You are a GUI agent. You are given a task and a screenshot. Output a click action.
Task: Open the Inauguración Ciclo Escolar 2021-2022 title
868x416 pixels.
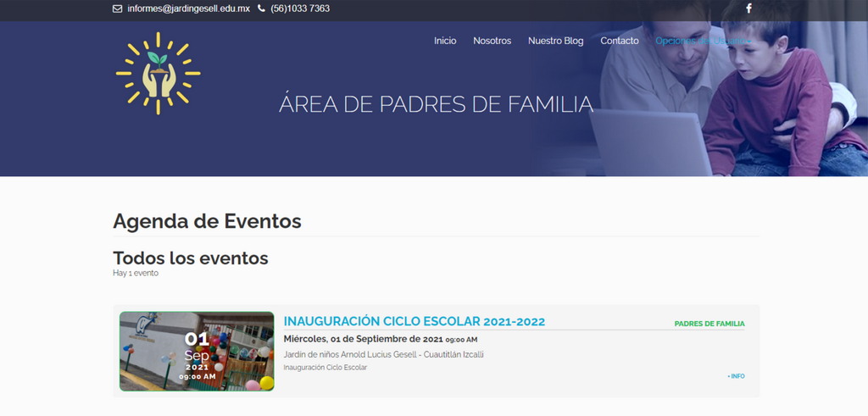[414, 321]
